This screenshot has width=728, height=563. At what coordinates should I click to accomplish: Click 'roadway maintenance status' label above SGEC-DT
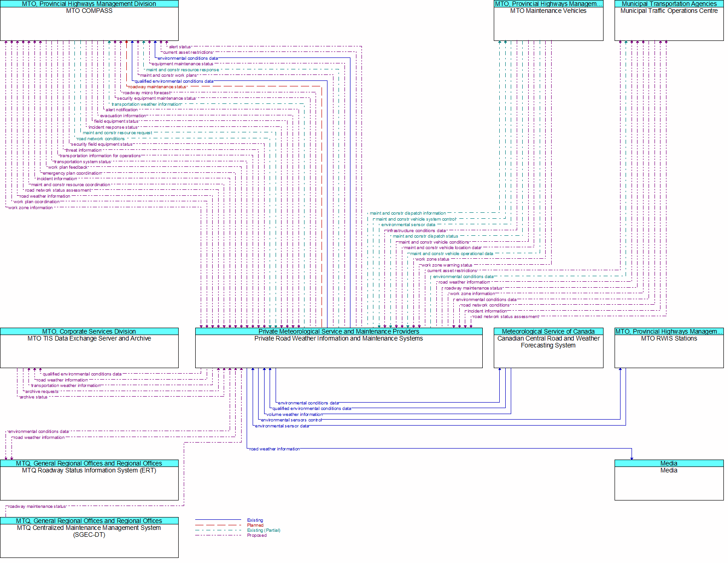(37, 506)
